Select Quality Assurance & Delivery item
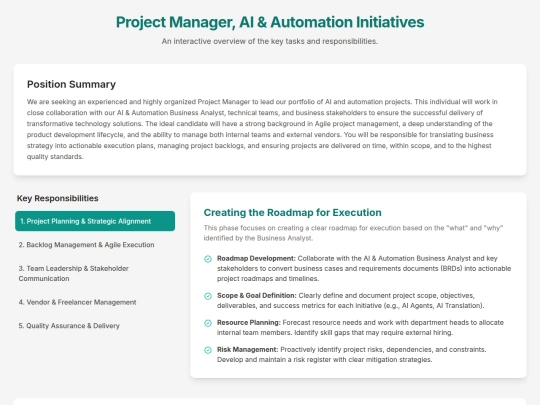 [x=95, y=326]
